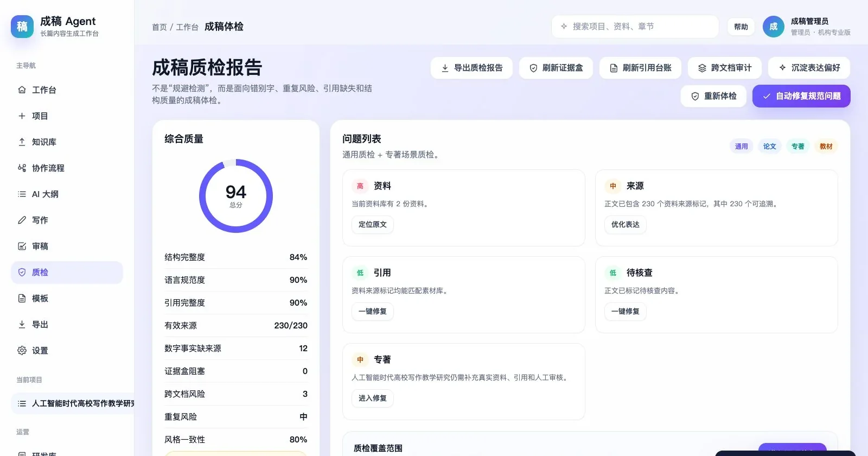This screenshot has width=868, height=456.
Task: Click the 导出质检报告 button
Action: pyautogui.click(x=471, y=68)
